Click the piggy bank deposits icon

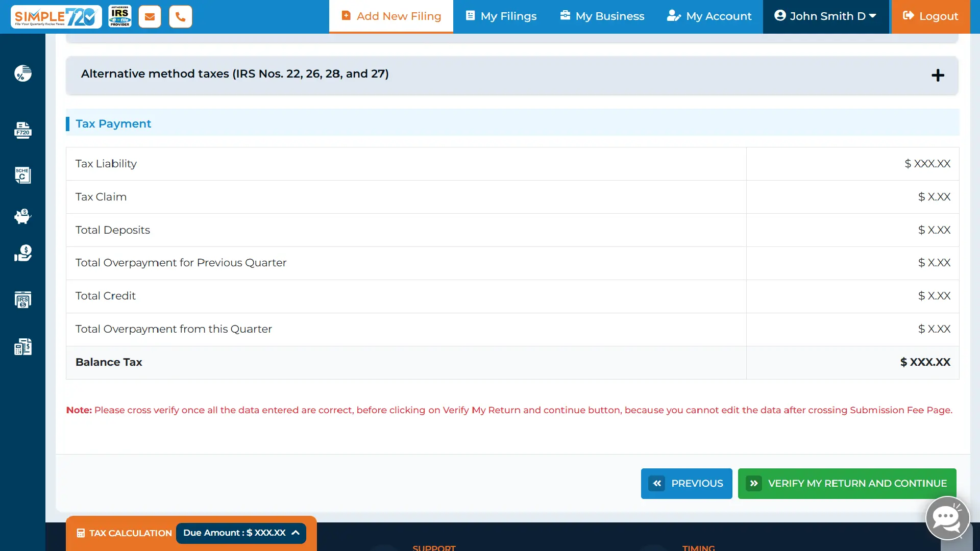click(x=23, y=216)
